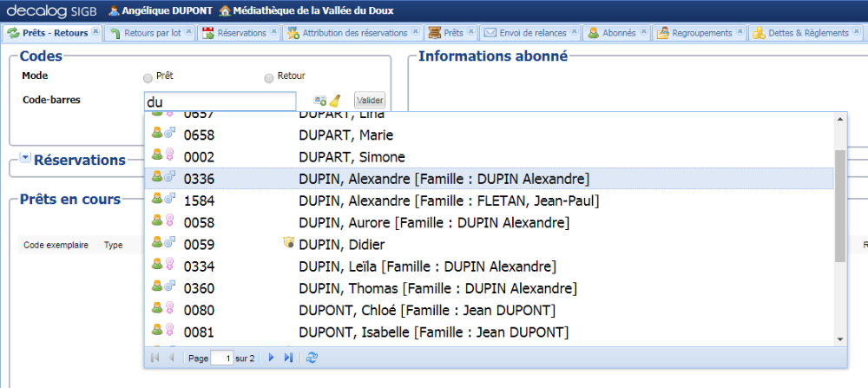Select the Prêt mode radio button
This screenshot has width=868, height=388.
click(148, 78)
